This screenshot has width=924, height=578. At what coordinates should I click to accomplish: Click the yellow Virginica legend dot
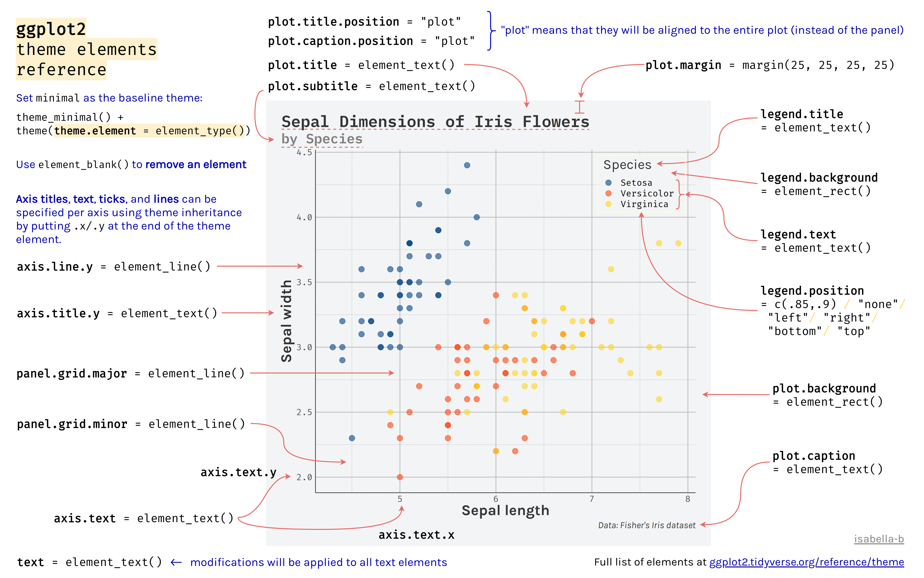(x=608, y=204)
